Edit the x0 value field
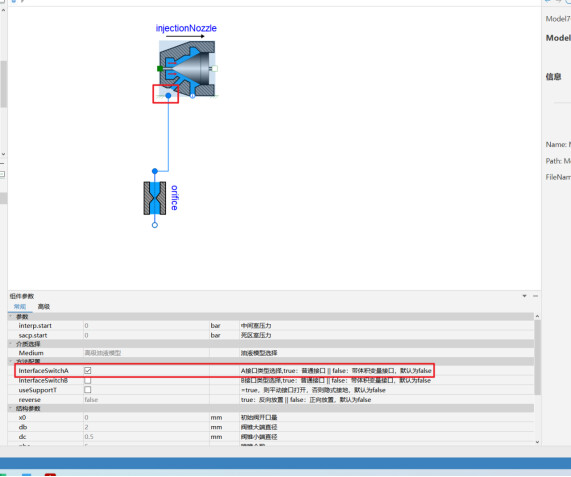This screenshot has width=571, height=477. tap(146, 417)
